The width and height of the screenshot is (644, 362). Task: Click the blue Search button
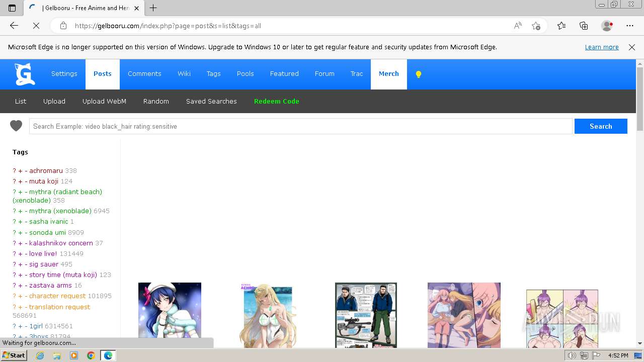[x=601, y=126]
